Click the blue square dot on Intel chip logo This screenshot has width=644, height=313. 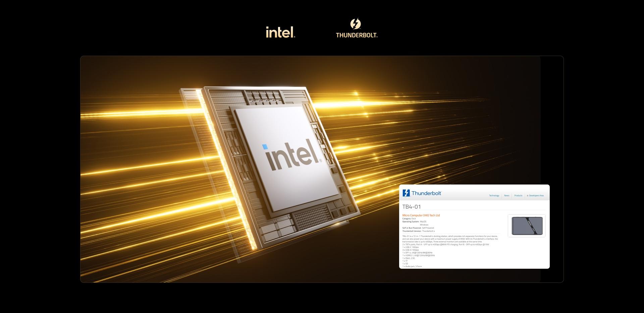click(265, 147)
